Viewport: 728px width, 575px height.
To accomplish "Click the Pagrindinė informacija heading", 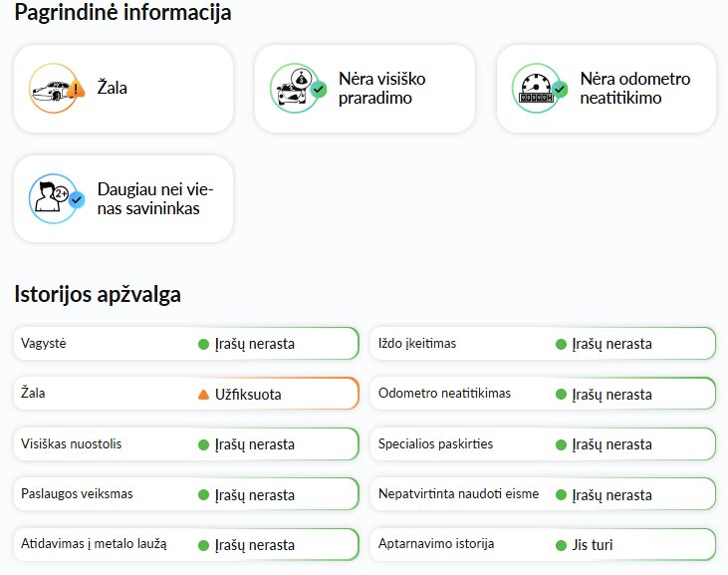I will pos(122,12).
